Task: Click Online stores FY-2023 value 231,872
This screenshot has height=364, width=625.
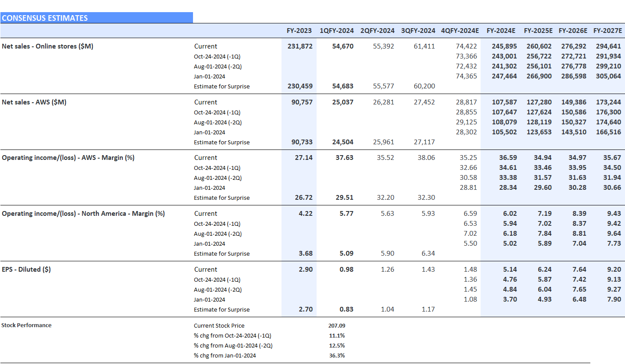Action: pyautogui.click(x=300, y=46)
